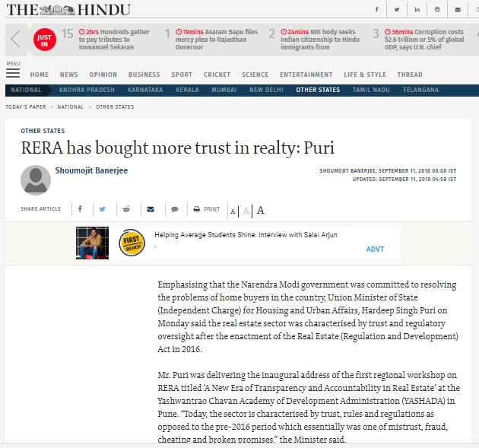Open The Hindu's Instagram page in header
The width and height of the screenshot is (479, 448).
click(x=437, y=9)
